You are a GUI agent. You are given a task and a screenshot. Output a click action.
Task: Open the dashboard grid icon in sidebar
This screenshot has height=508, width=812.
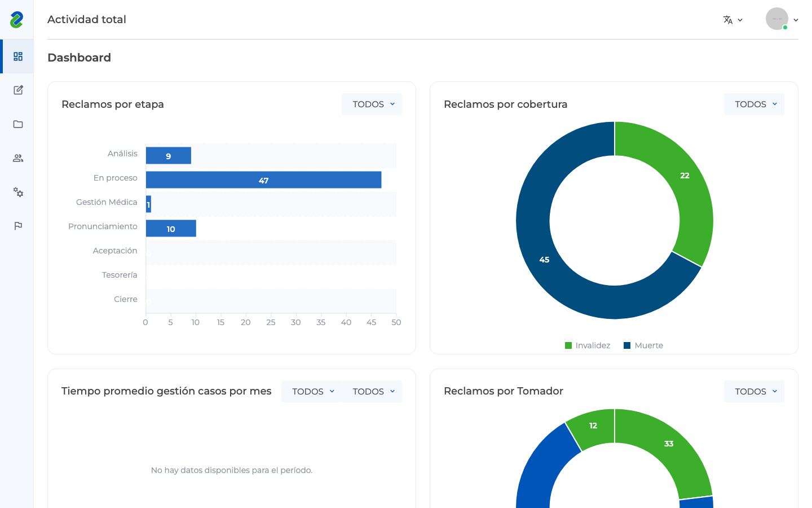coord(18,56)
